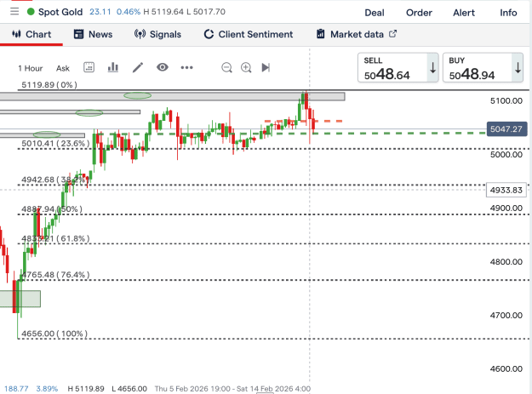The image size is (532, 394).
Task: Select the pencil drawing tool
Action: pyautogui.click(x=138, y=67)
